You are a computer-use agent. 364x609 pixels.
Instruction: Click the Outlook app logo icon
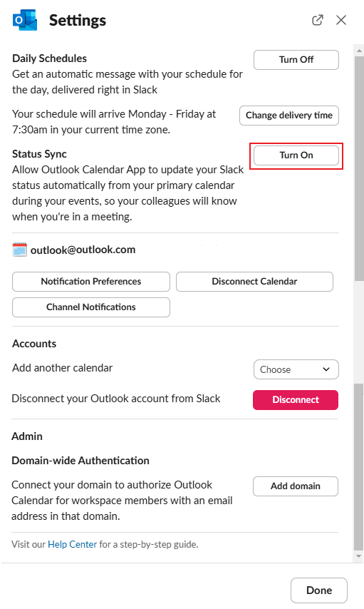(25, 19)
